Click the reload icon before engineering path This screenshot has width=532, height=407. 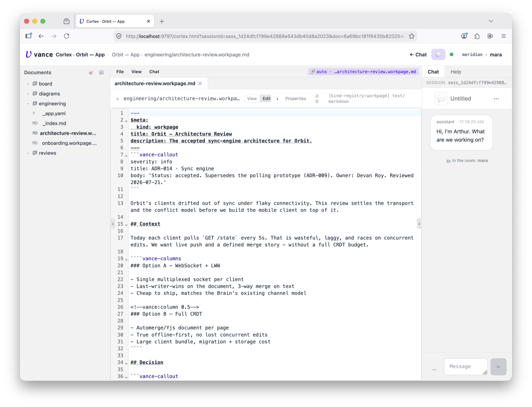[x=117, y=99]
